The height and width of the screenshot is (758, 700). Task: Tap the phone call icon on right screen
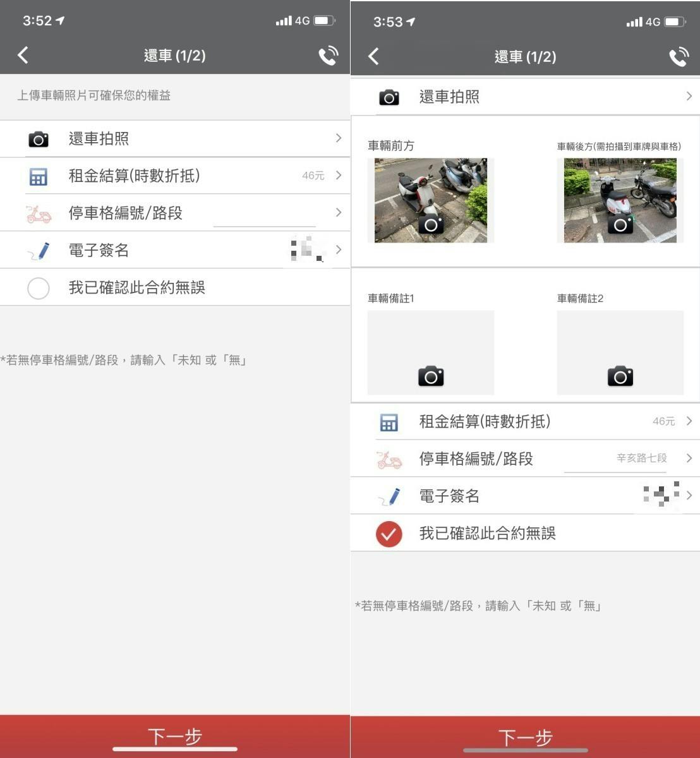(679, 57)
